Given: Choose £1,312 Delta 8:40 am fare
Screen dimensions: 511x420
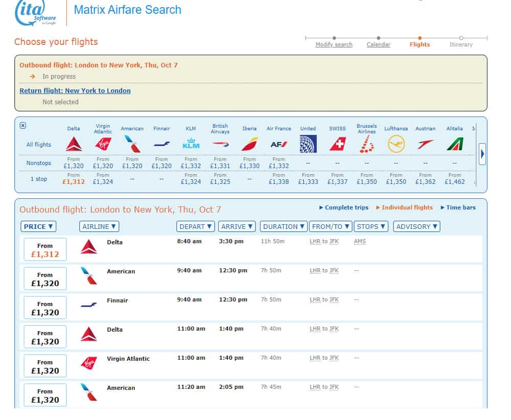Looking at the screenshot, I should 45,249.
